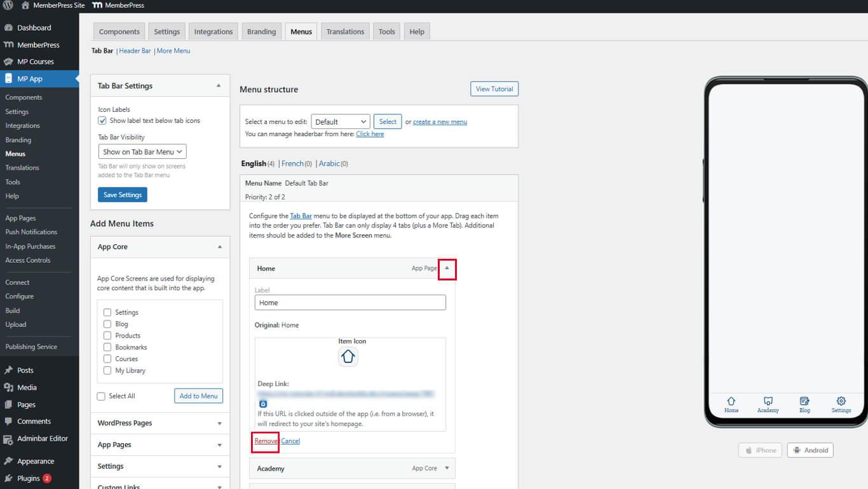Screen dimensions: 868x489
Task: Check the Bookmarks checkbox in App Core
Action: 107,347
